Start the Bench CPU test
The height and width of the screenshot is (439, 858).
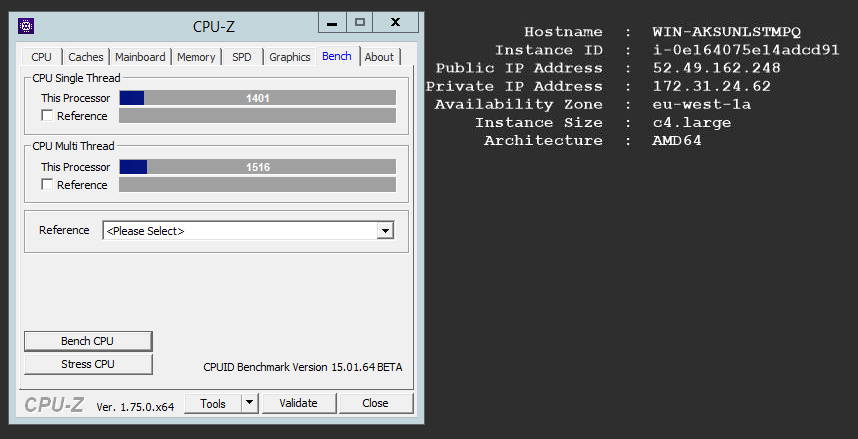point(88,341)
